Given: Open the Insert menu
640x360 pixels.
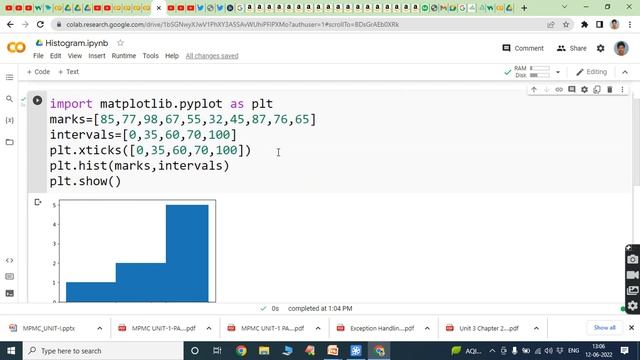Looking at the screenshot, I should point(97,56).
